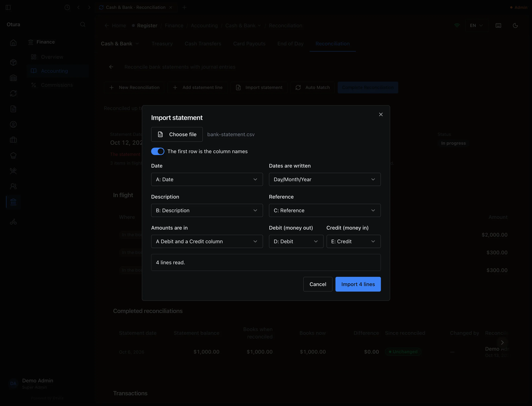
Task: Click the New Reconciliation button
Action: click(x=134, y=87)
